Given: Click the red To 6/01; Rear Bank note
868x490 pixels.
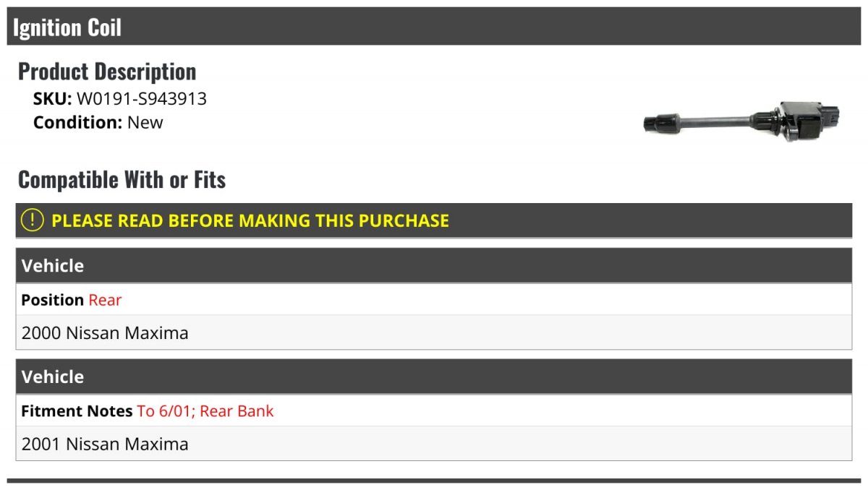Looking at the screenshot, I should [x=205, y=411].
